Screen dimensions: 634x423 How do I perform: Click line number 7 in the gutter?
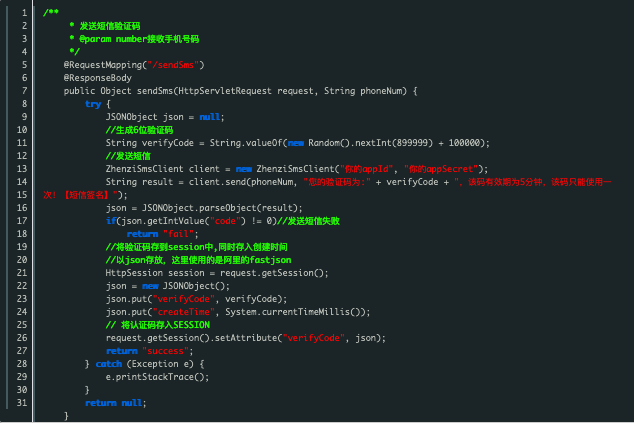click(x=22, y=90)
